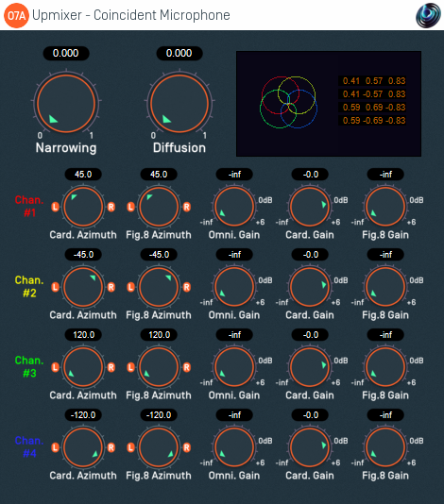Click the O7A orange logo badge
Viewport: 444px width, 504px height.
coord(16,15)
